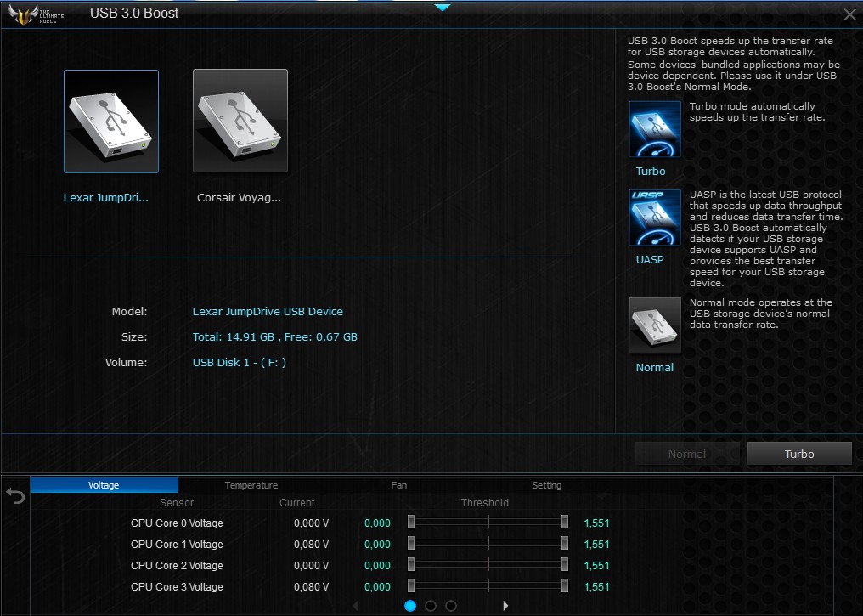
Task: Click the USB 3.0 Boost title
Action: [134, 14]
